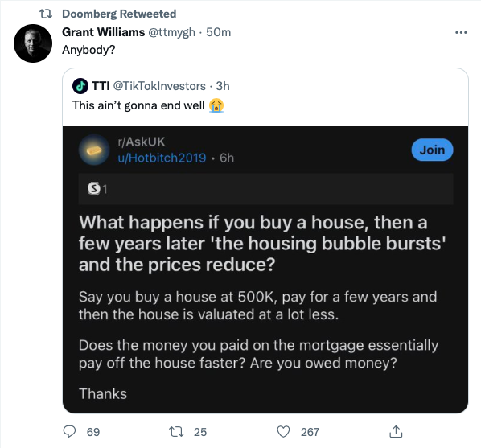Open the 50m tweet timestamp
The image size is (481, 448).
[x=219, y=32]
